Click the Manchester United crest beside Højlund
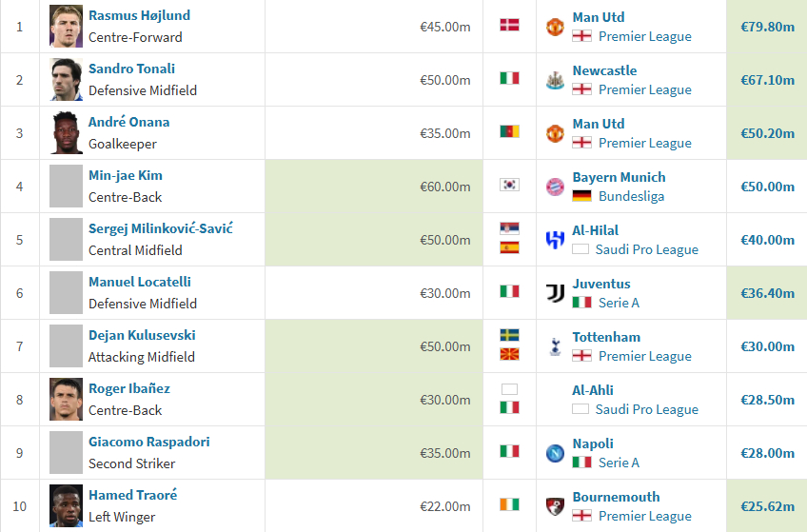The width and height of the screenshot is (807, 532). [555, 27]
